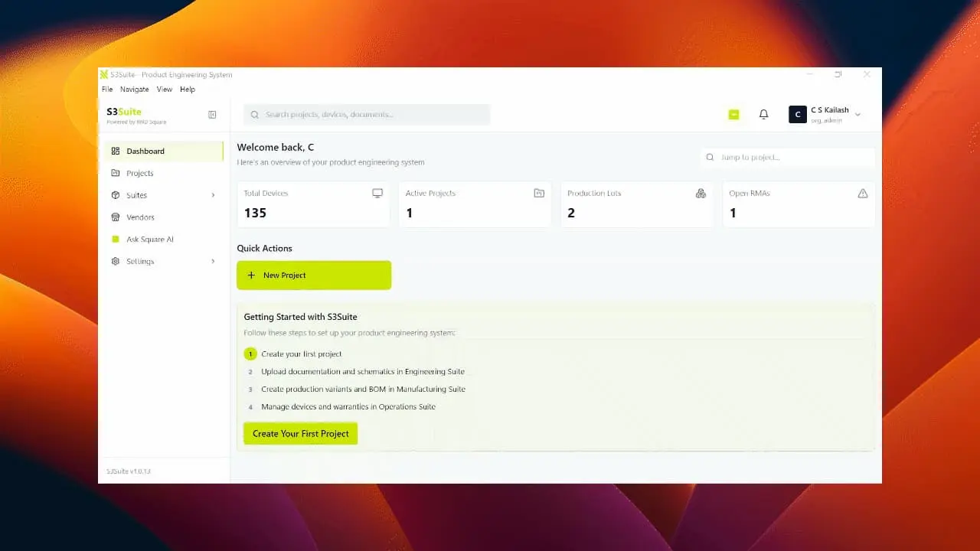The height and width of the screenshot is (551, 980).
Task: Open Projects in the sidebar
Action: point(165,173)
